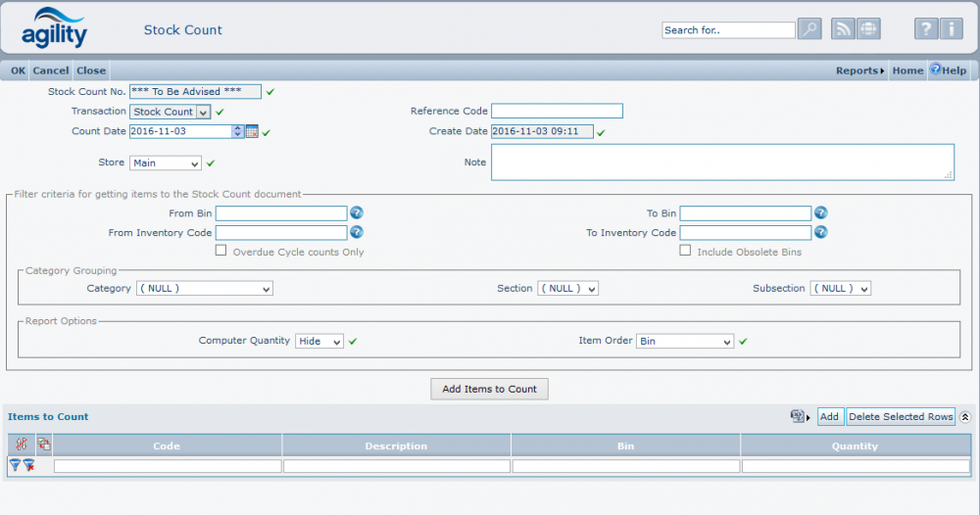Image resolution: width=980 pixels, height=515 pixels.
Task: Click the clear filter icon in grid
Action: pyautogui.click(x=29, y=466)
